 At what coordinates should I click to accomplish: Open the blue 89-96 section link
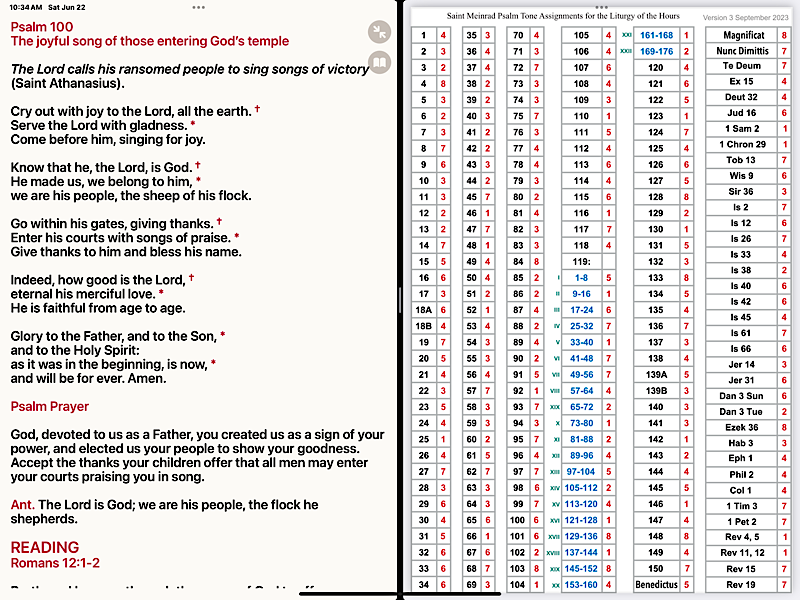pyautogui.click(x=581, y=455)
